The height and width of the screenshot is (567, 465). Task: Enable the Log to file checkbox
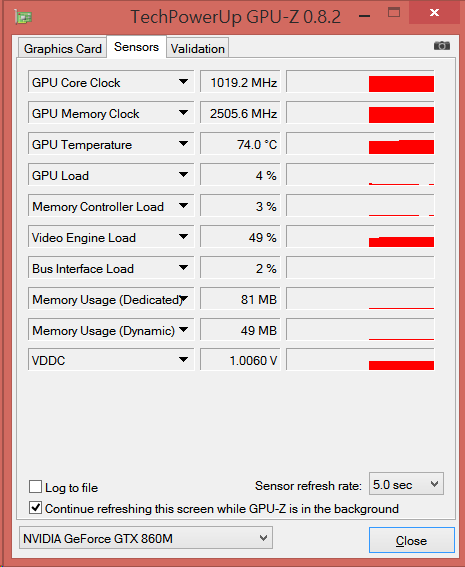pyautogui.click(x=35, y=486)
